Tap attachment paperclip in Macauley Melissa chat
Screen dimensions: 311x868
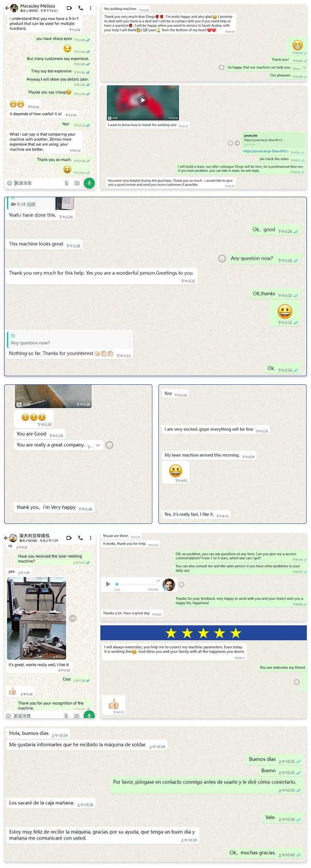click(x=66, y=183)
